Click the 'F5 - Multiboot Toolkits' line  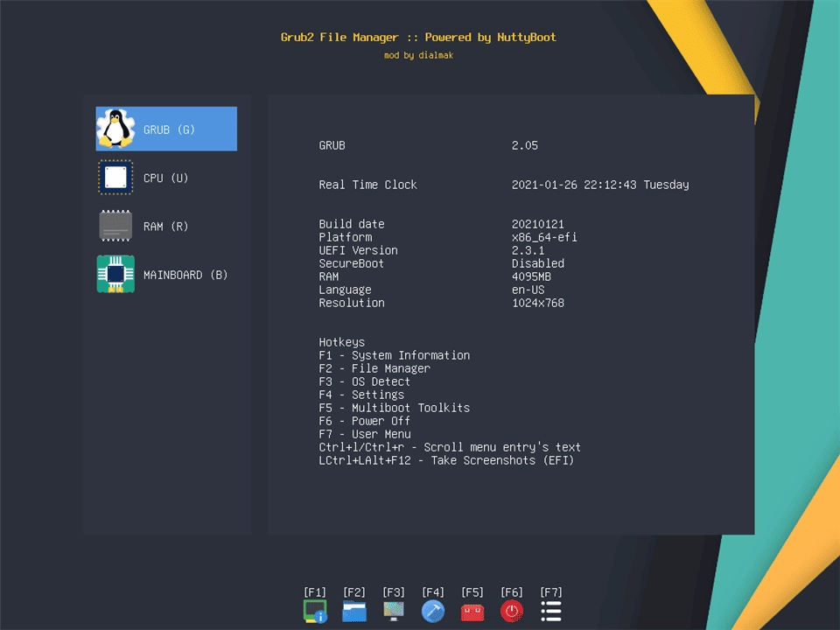coord(395,408)
